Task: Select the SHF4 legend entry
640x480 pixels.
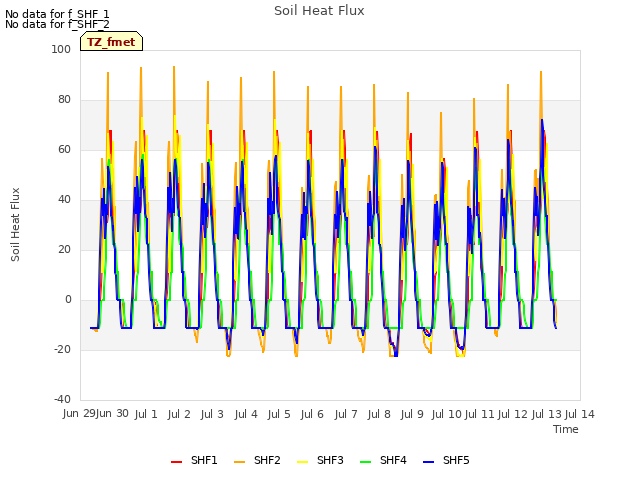Action: coord(383,460)
